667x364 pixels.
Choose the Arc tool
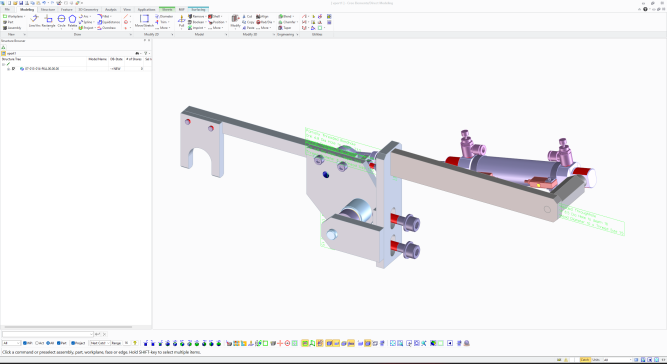(x=84, y=16)
